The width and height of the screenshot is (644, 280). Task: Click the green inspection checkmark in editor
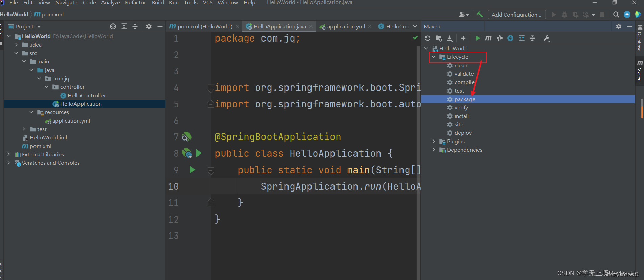pos(415,38)
